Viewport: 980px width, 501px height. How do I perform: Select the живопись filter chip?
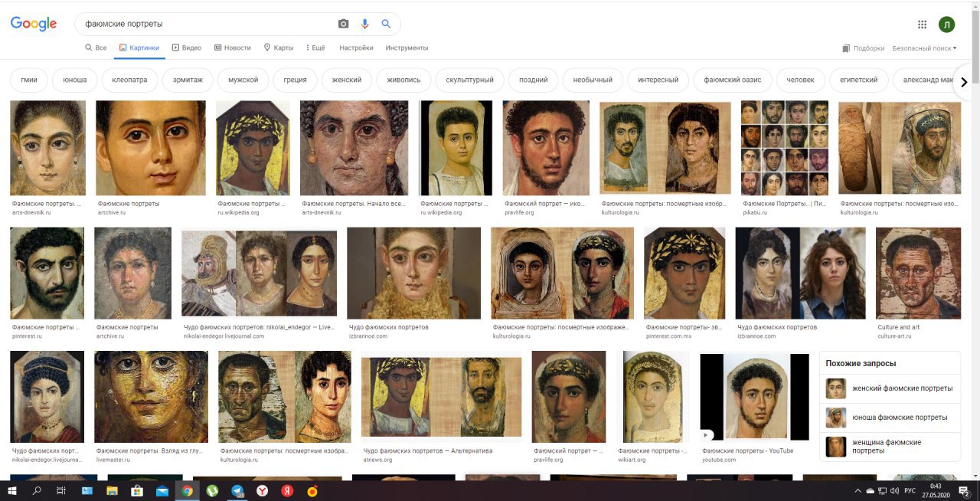tap(403, 80)
